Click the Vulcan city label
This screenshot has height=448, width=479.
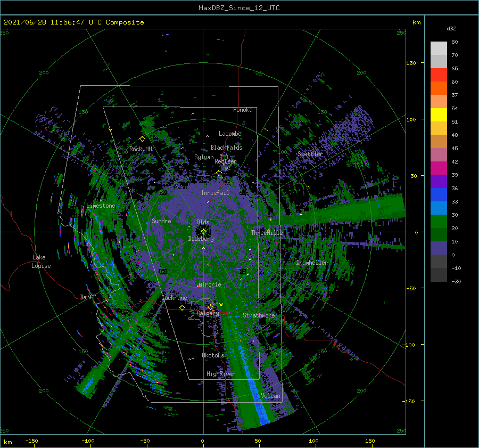[271, 396]
